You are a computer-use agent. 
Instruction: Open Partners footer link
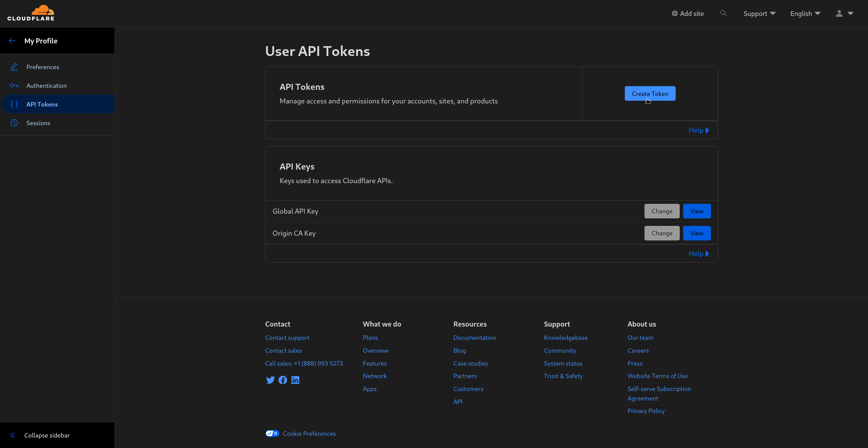465,376
